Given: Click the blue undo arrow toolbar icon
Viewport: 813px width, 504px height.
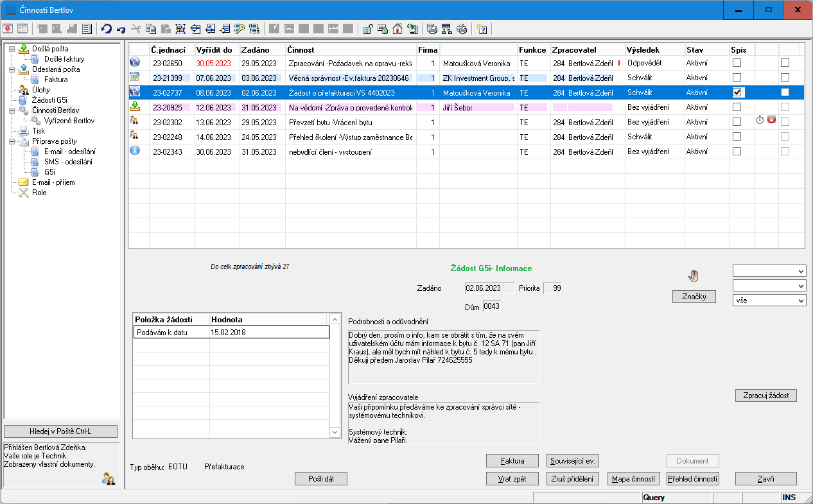Looking at the screenshot, I should 107,29.
